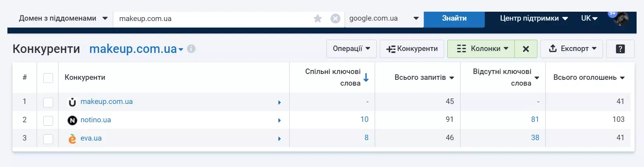Screen dimensions: 644x167
Task: Open the notino.ua competitor link
Action: pyautogui.click(x=96, y=120)
